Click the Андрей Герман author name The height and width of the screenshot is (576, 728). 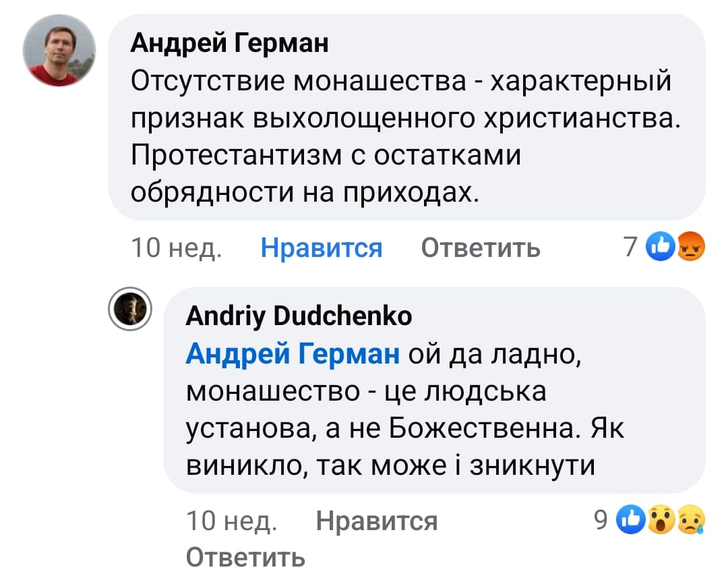point(229,43)
